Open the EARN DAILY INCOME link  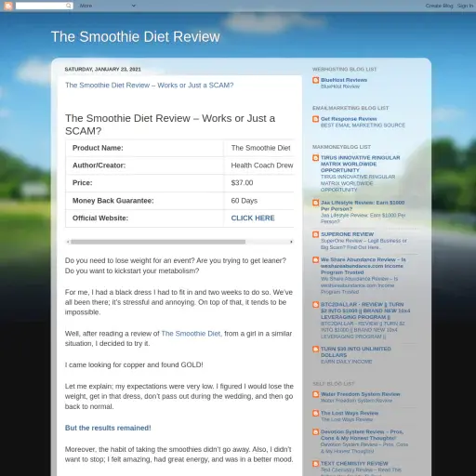pos(346,362)
